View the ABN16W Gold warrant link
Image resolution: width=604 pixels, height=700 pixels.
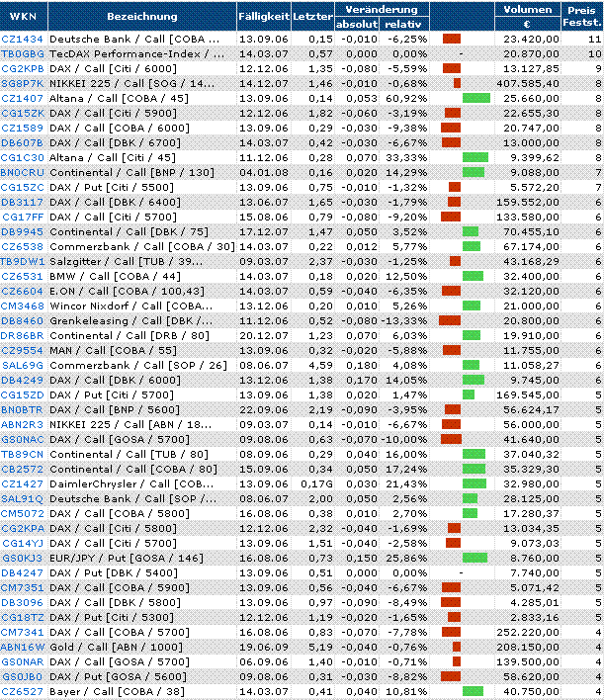[23, 647]
